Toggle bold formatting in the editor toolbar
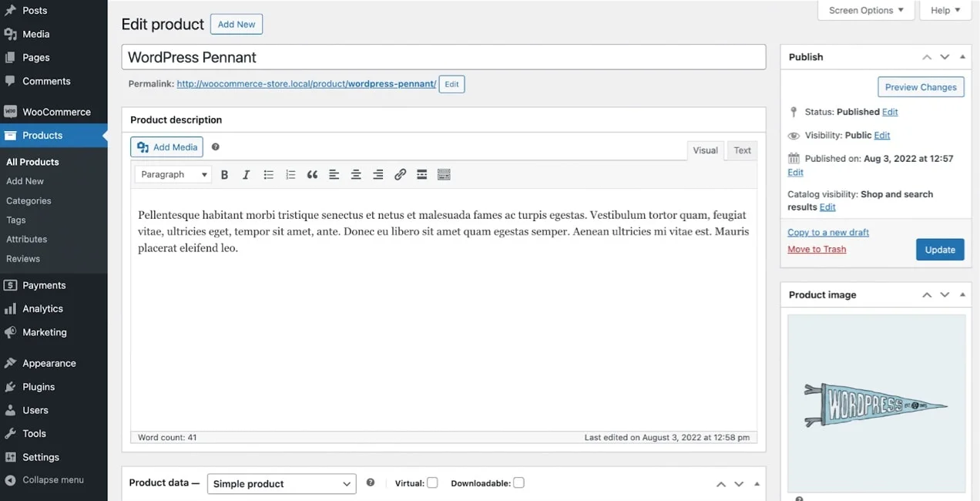980x501 pixels. pyautogui.click(x=224, y=175)
